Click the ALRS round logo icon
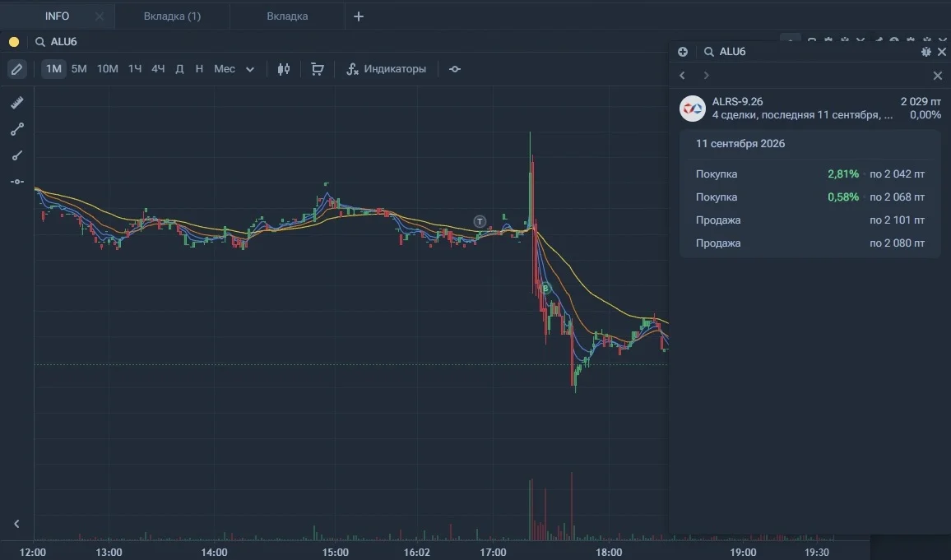 pos(693,109)
